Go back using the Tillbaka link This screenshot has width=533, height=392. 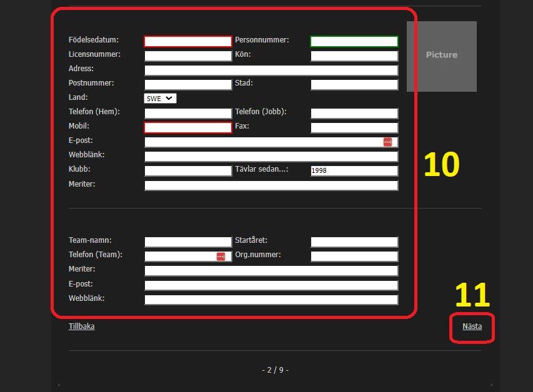(x=81, y=326)
